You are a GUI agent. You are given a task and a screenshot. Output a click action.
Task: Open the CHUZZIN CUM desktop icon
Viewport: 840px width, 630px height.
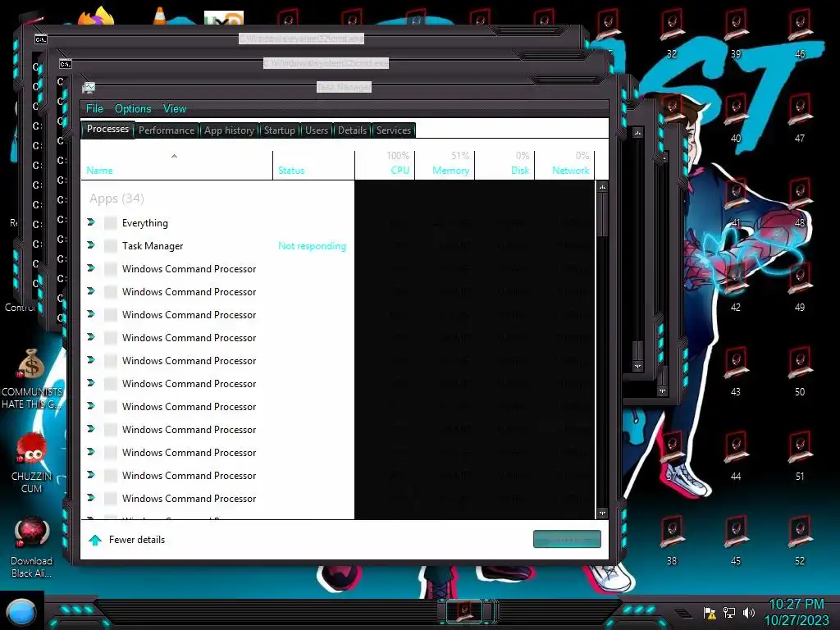point(32,463)
